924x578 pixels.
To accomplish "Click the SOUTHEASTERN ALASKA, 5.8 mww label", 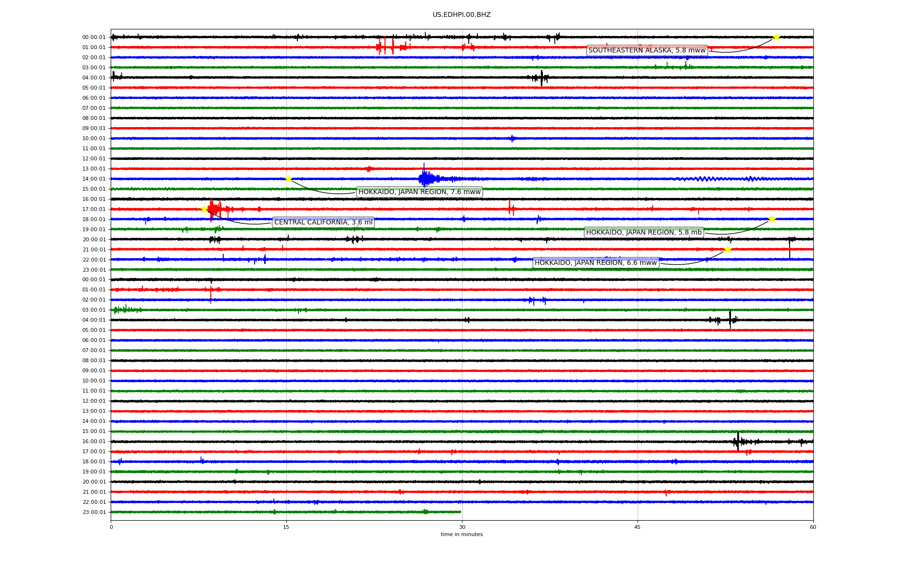I will pyautogui.click(x=647, y=51).
